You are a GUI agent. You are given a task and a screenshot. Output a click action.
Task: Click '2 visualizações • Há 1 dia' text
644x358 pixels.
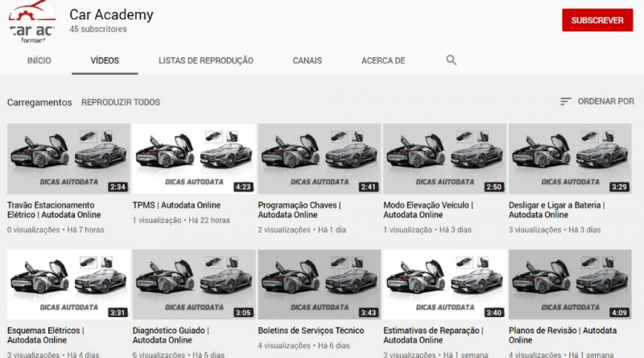[x=302, y=230]
